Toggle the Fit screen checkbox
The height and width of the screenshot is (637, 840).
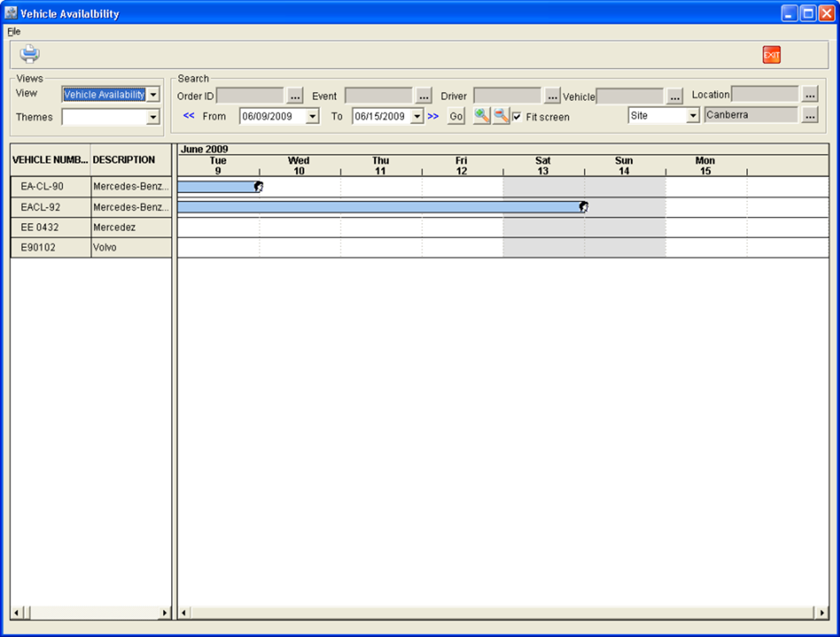tap(517, 117)
